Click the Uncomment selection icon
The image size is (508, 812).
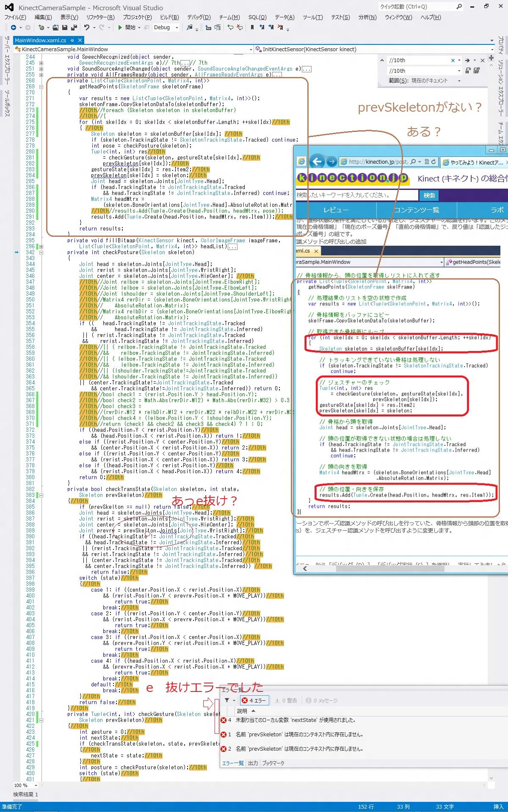pos(240,27)
